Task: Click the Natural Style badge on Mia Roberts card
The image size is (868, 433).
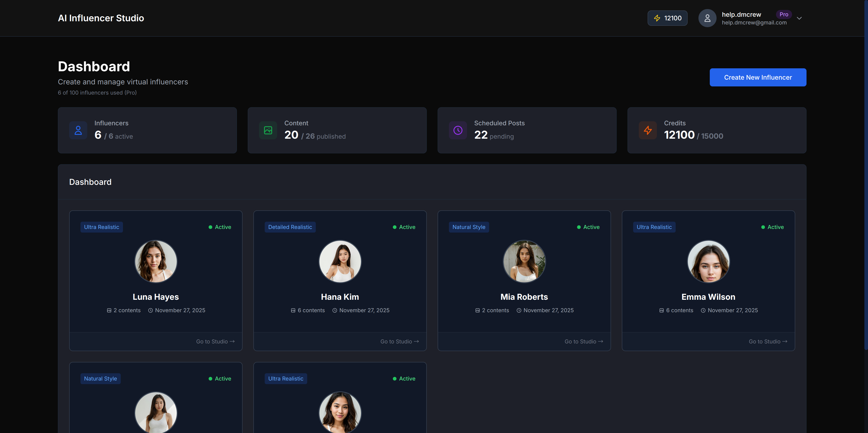Action: pos(469,227)
